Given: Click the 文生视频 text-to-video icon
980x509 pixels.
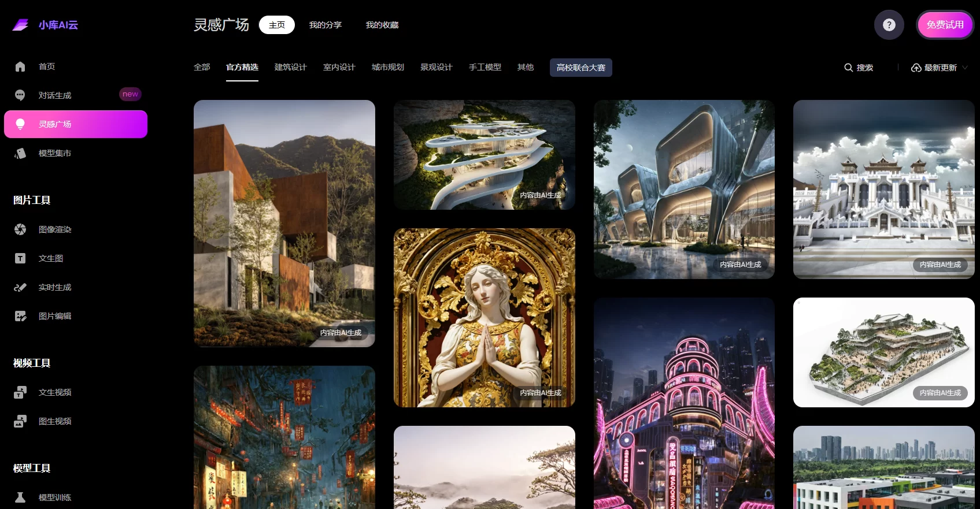Looking at the screenshot, I should click(x=20, y=392).
